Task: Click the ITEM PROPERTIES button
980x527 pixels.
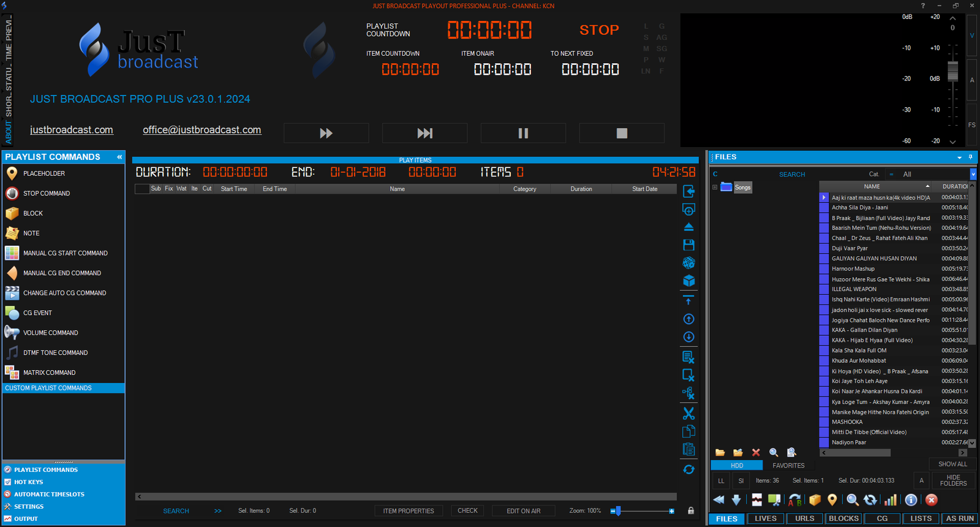Action: click(409, 511)
